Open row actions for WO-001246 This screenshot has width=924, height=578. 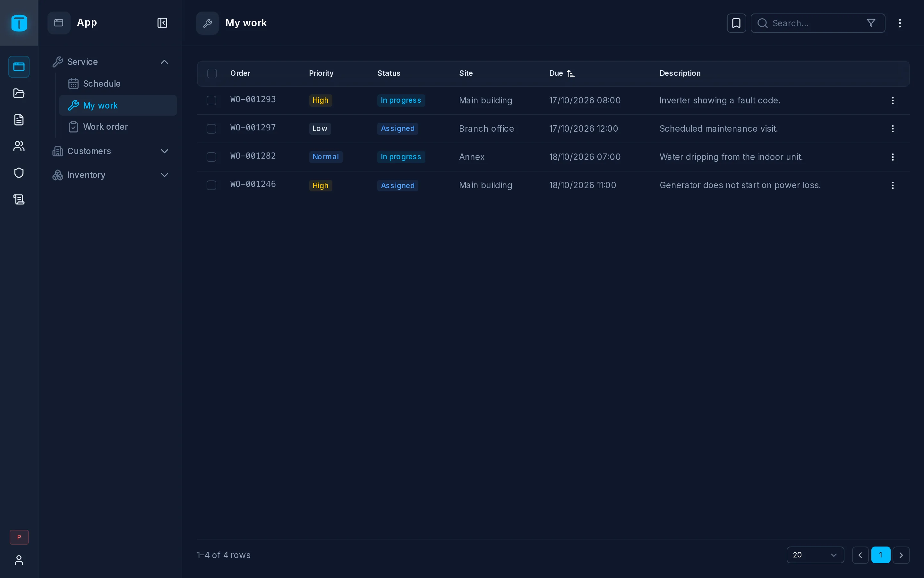point(893,185)
